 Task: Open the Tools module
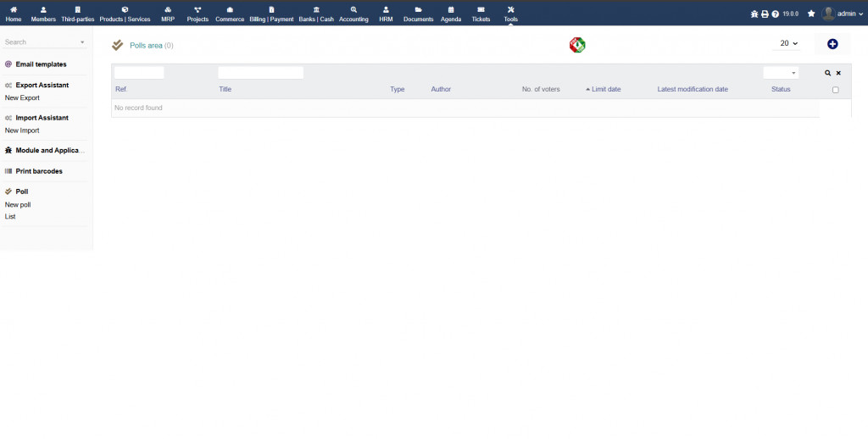click(x=510, y=14)
